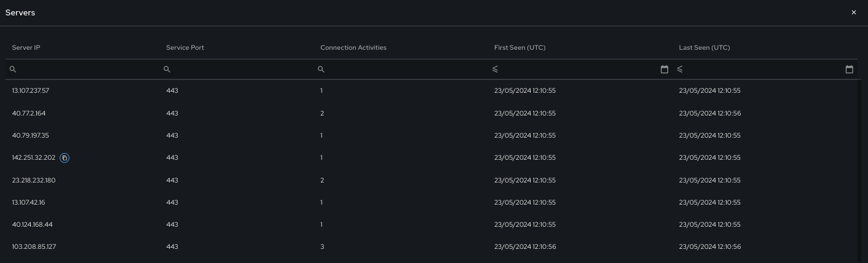Viewport: 868px width, 263px height.
Task: Open the Last Seen calendar picker
Action: [849, 69]
